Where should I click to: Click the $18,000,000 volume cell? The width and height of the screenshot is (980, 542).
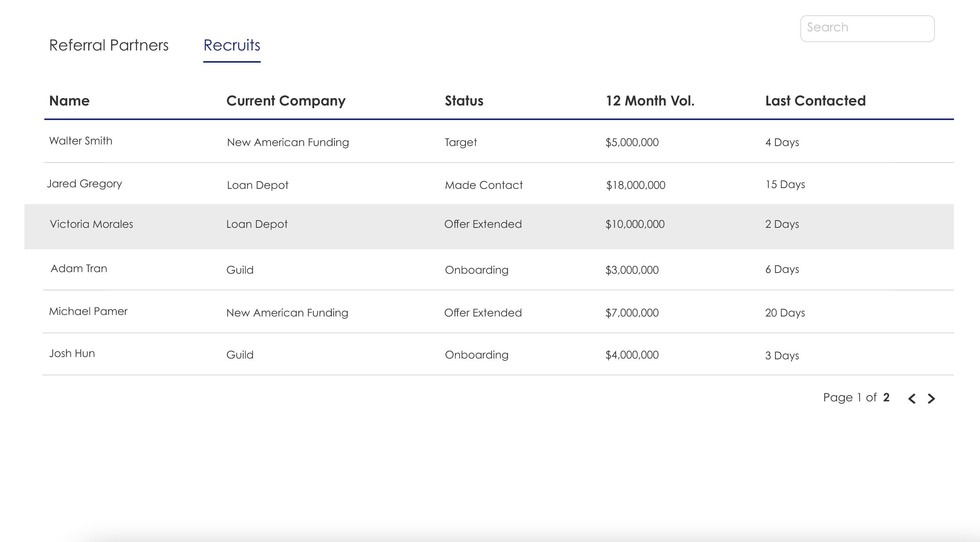[x=635, y=185]
